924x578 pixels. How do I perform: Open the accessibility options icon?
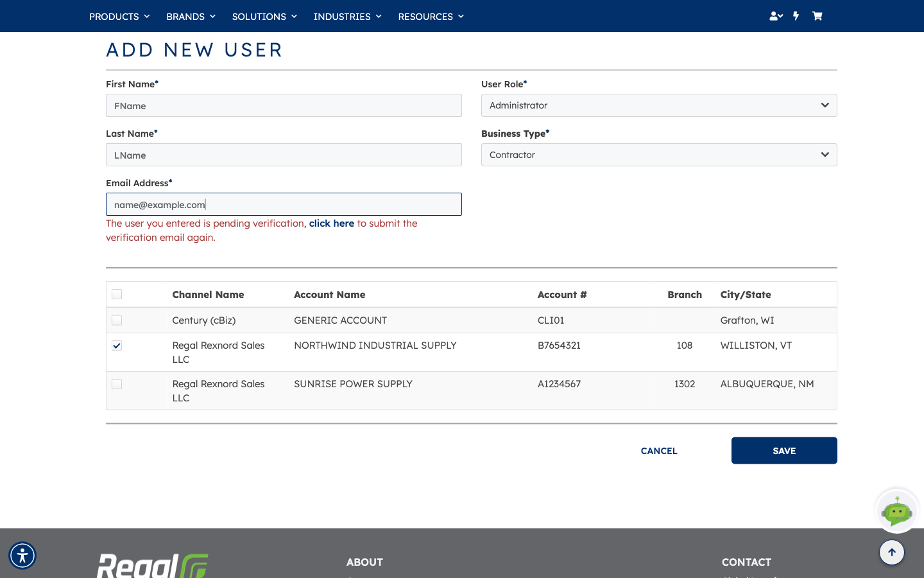click(x=22, y=556)
